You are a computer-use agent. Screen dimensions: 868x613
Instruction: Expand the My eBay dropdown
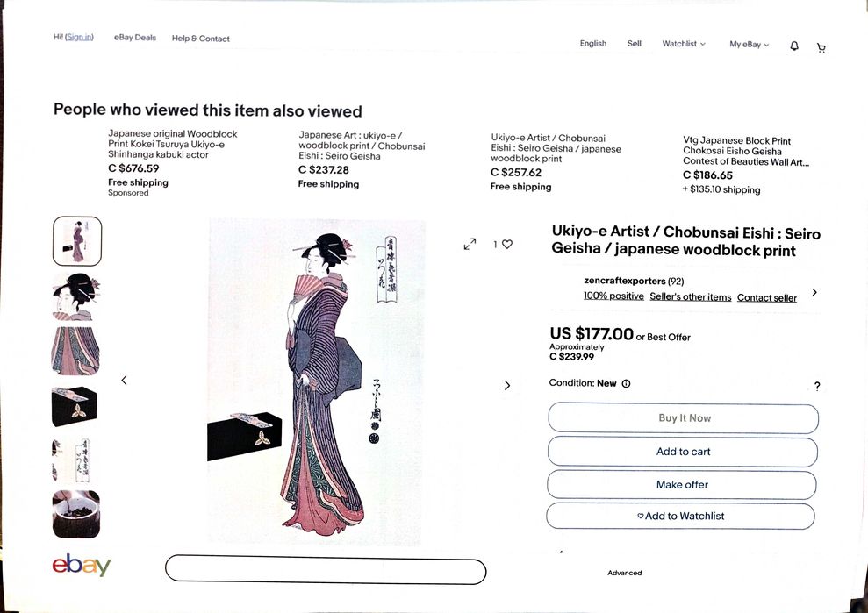[x=749, y=44]
